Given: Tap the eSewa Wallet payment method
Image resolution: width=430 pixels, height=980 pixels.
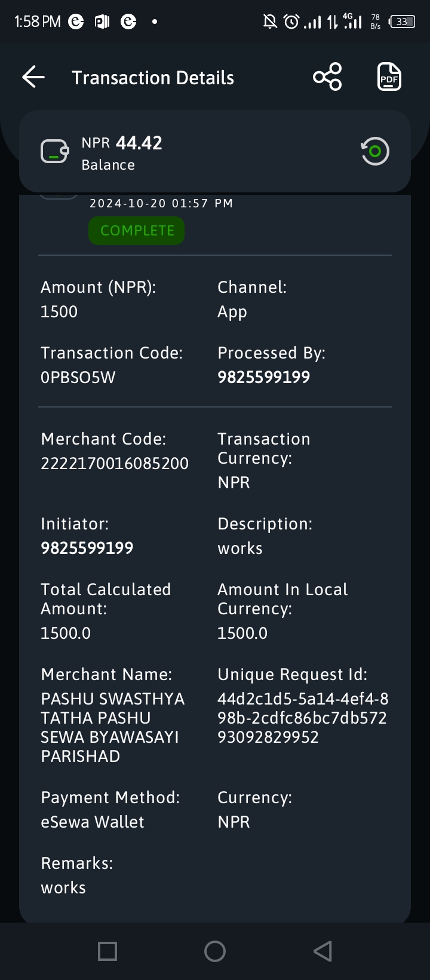Looking at the screenshot, I should coord(93,822).
